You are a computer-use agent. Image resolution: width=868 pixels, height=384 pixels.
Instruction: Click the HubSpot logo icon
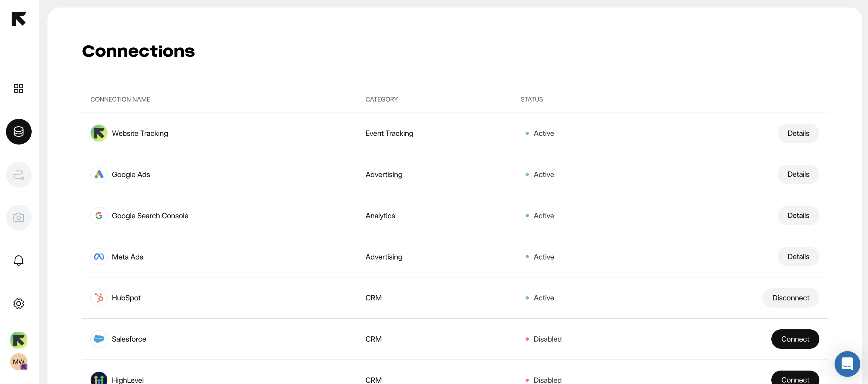pyautogui.click(x=99, y=298)
